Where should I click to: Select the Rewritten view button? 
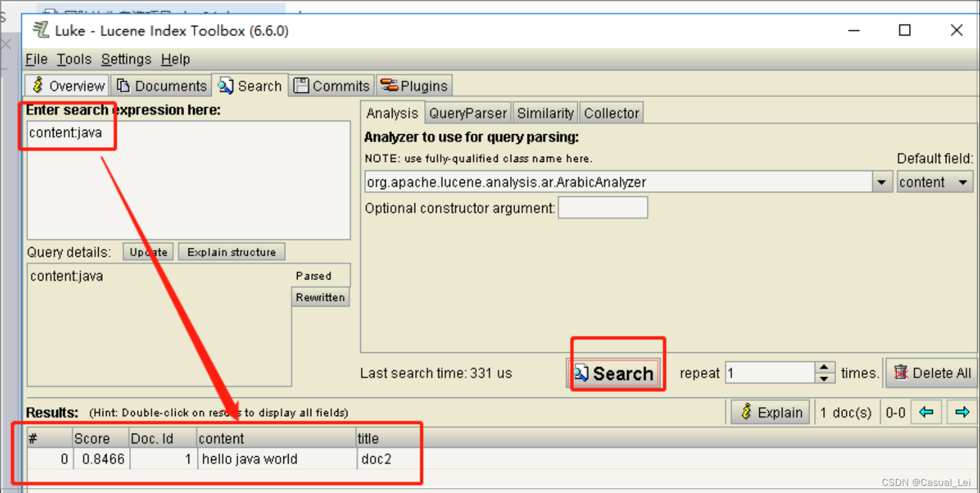coord(320,297)
